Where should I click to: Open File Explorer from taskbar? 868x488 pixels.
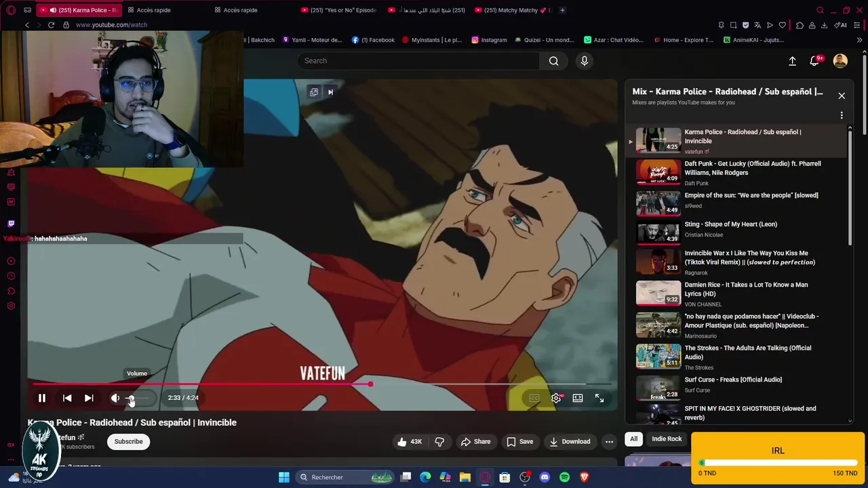465,477
